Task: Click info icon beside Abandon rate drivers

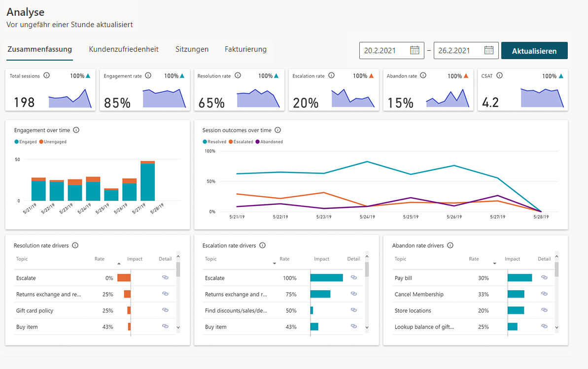Action: (450, 245)
